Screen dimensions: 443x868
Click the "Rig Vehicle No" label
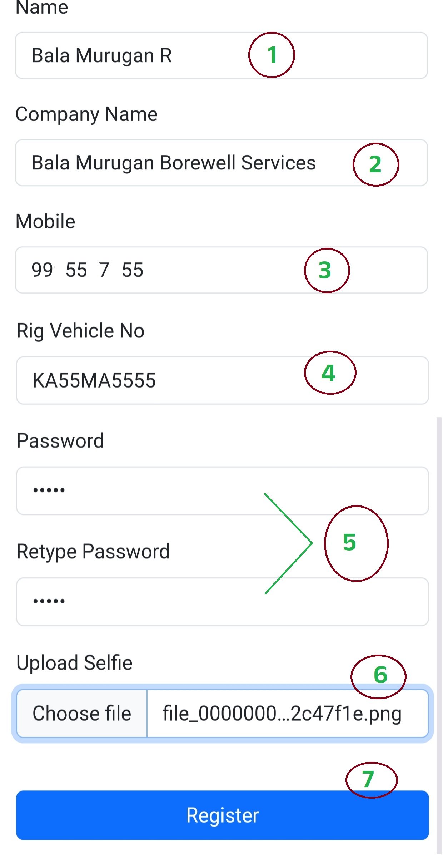[x=80, y=331]
